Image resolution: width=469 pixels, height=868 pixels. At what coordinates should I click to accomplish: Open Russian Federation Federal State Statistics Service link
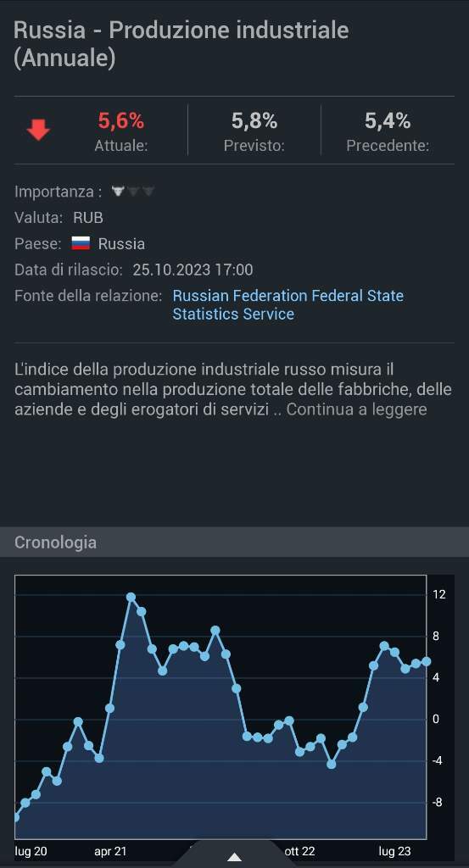(x=288, y=305)
